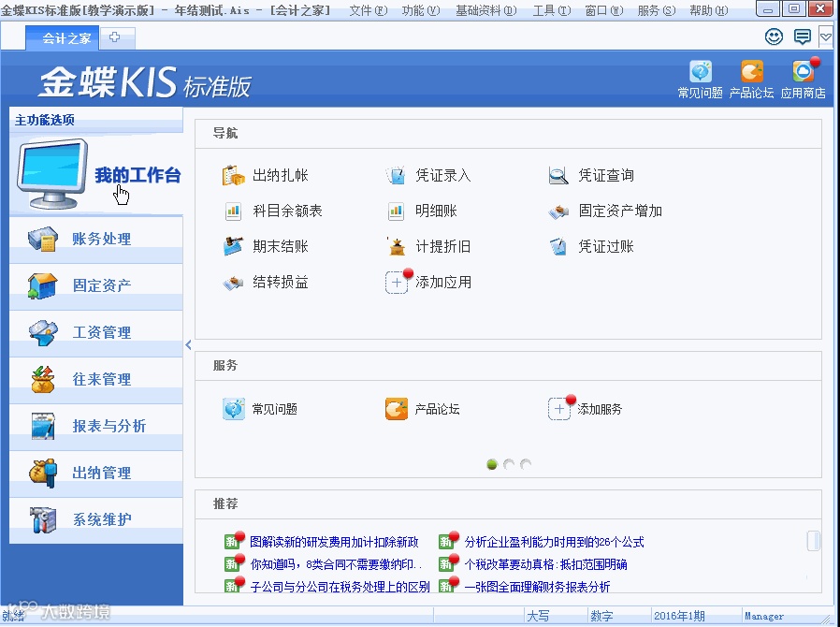The height and width of the screenshot is (627, 840).
Task: Open the 出纳扎帐 cashier icon
Action: pos(234,175)
